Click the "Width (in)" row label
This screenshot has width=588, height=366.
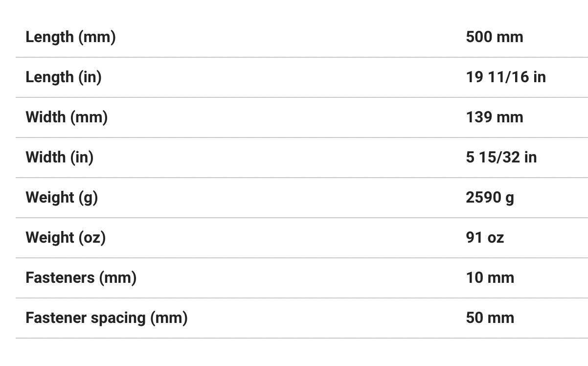tap(59, 158)
